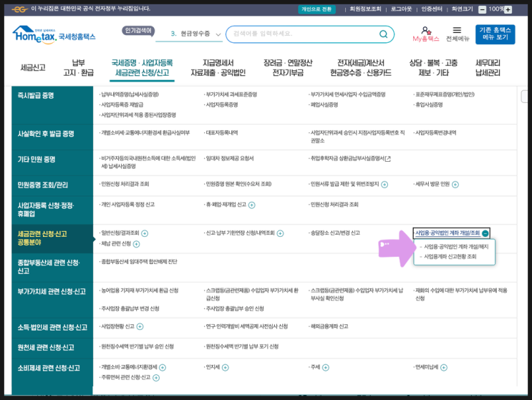
Task: Open the 장려금·연말정산 전자기부금 menu
Action: tap(288, 68)
